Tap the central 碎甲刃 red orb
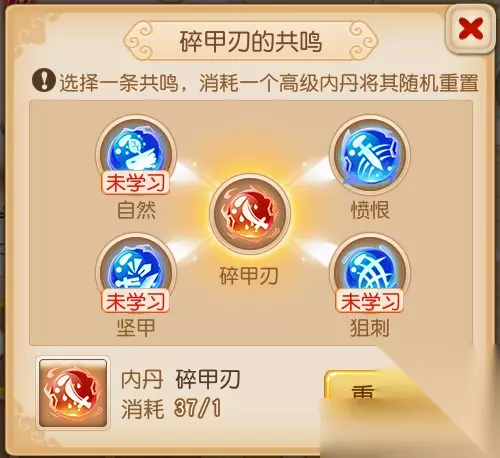This screenshot has width=500, height=458. coord(250,213)
